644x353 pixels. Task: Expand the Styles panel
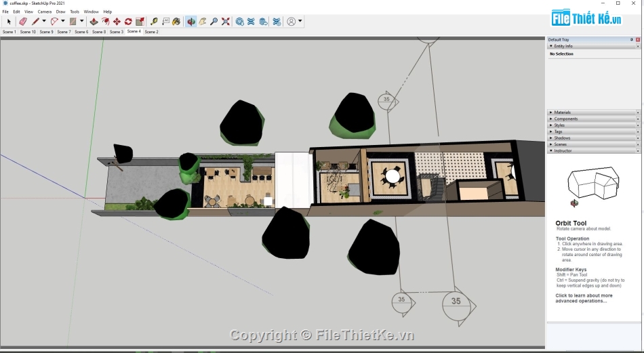click(551, 125)
